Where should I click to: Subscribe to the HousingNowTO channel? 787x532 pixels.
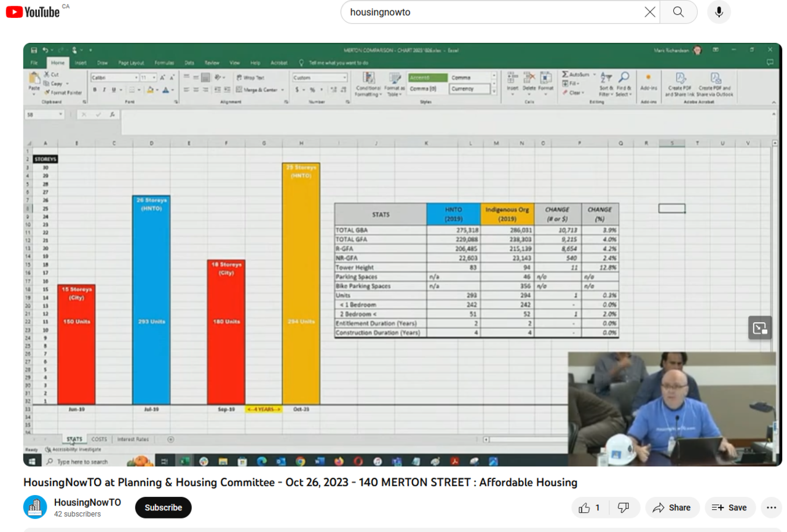[163, 508]
